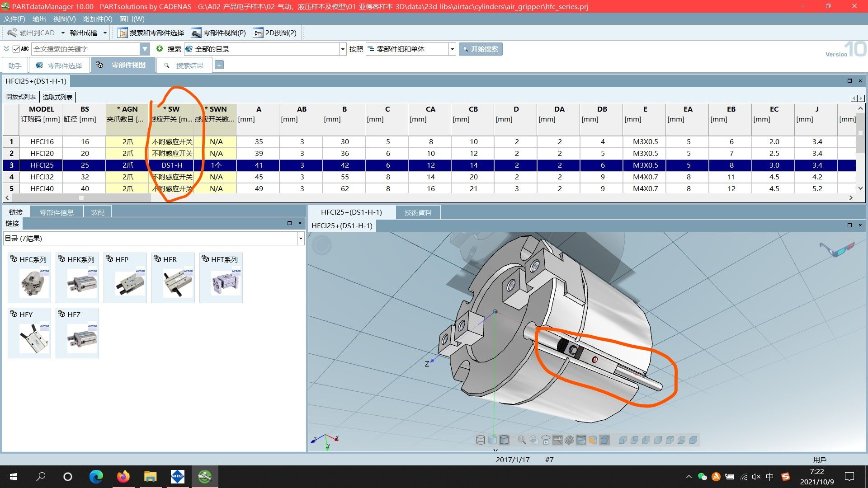Open the 输出到CAD dropdown arrow

(x=63, y=33)
